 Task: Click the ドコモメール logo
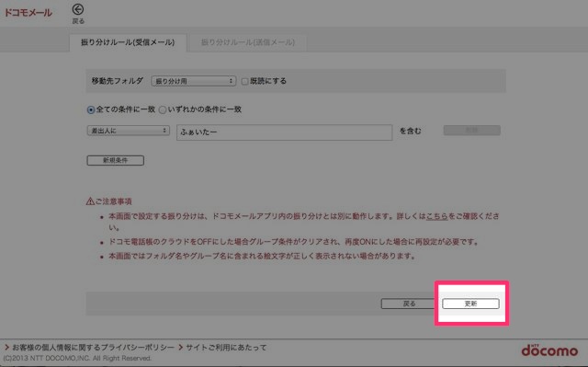click(x=28, y=13)
